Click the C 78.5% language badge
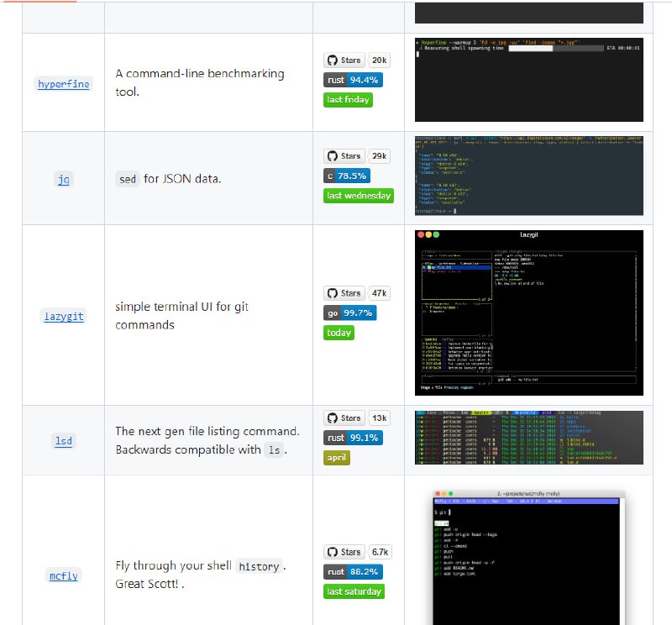 (x=346, y=176)
